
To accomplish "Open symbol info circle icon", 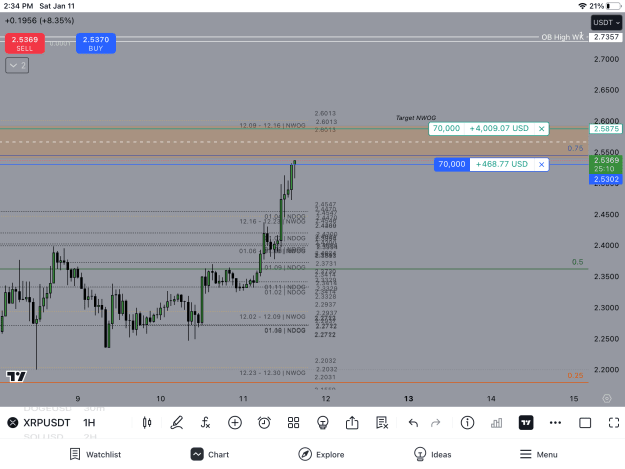I will [467, 423].
